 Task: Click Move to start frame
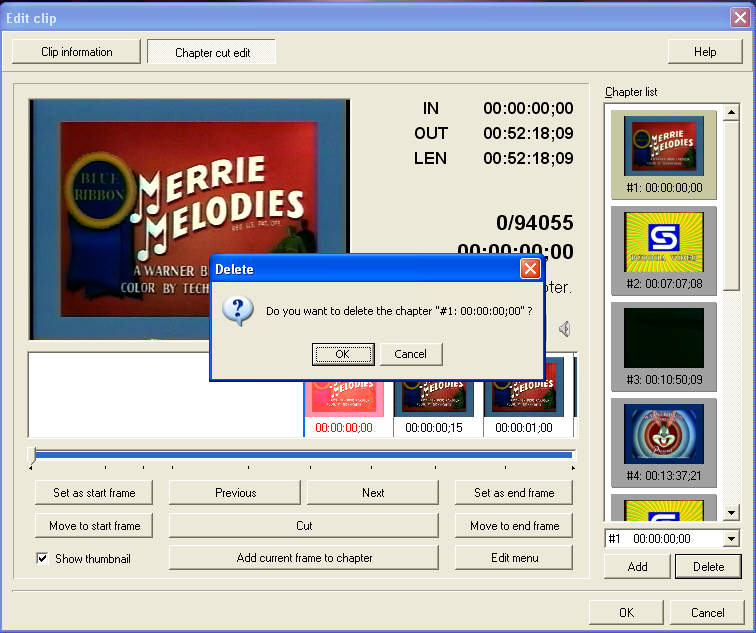94,525
